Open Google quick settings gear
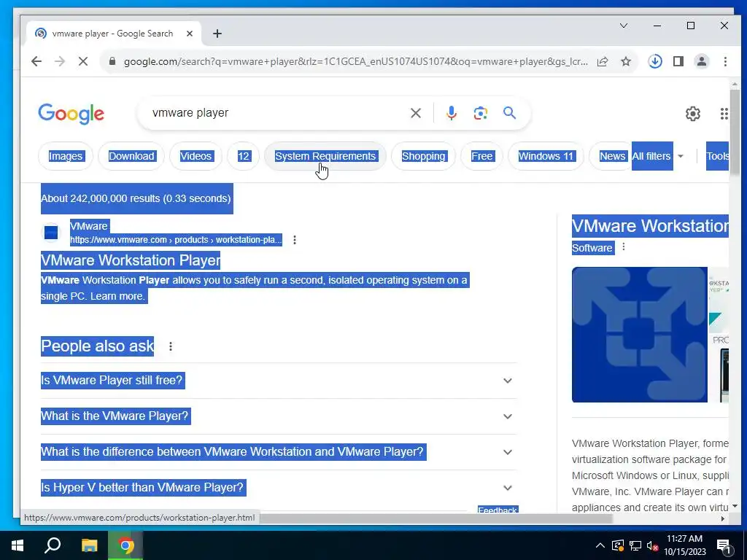The image size is (747, 560). click(693, 113)
